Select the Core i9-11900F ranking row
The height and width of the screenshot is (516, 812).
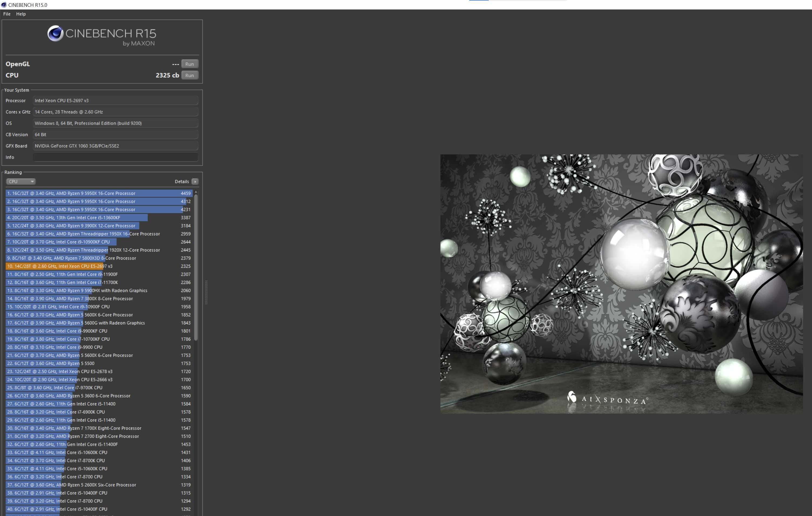click(x=99, y=274)
